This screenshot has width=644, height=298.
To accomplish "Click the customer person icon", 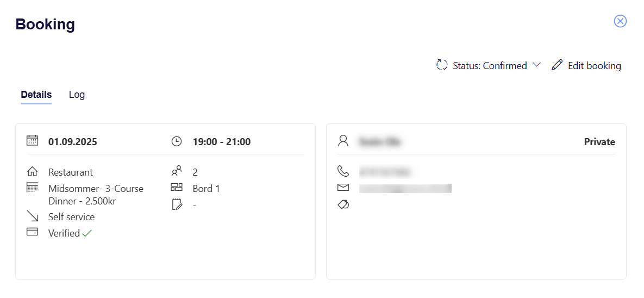I will tap(343, 141).
